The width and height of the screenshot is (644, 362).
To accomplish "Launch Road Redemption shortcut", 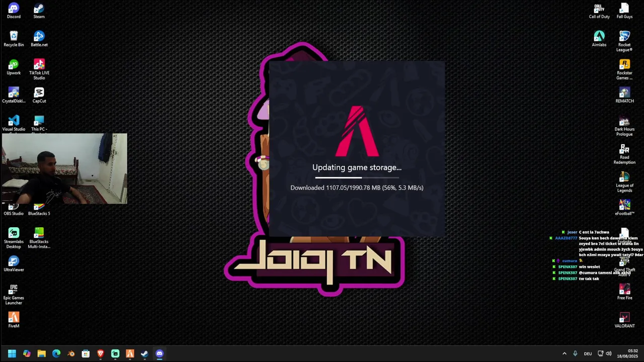I will tap(624, 154).
